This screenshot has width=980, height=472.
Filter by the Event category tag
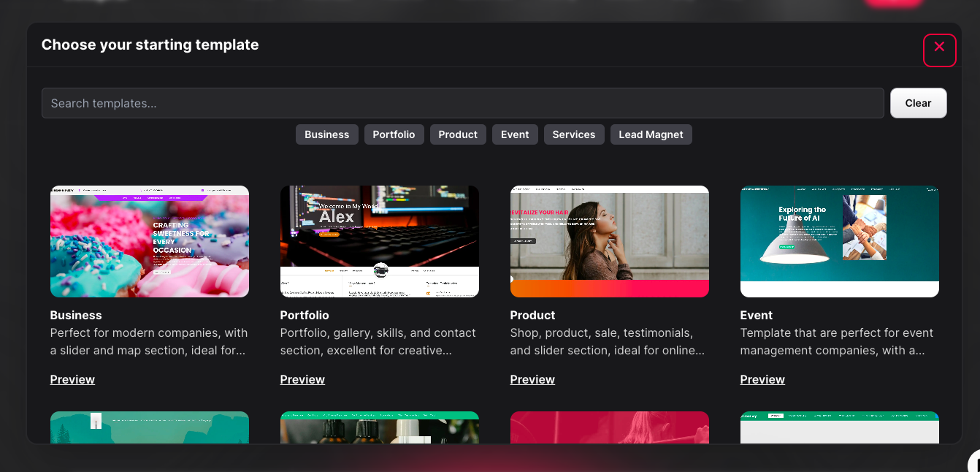(515, 134)
